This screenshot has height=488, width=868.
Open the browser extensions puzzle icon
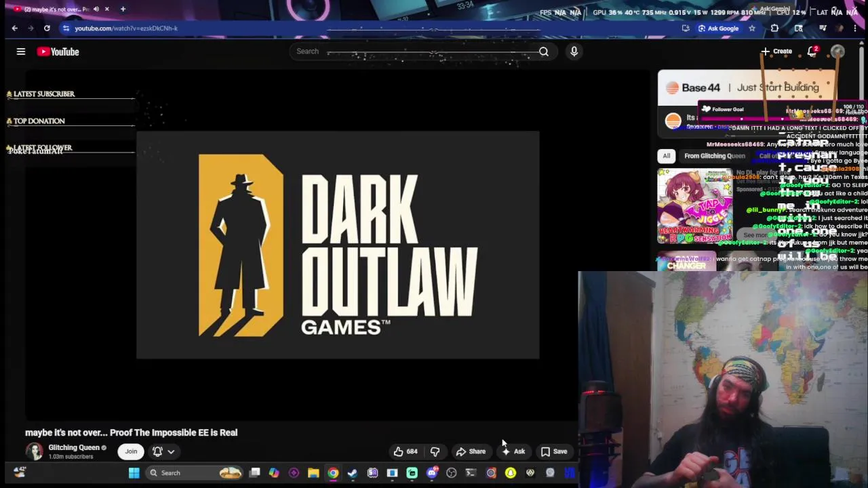[774, 28]
